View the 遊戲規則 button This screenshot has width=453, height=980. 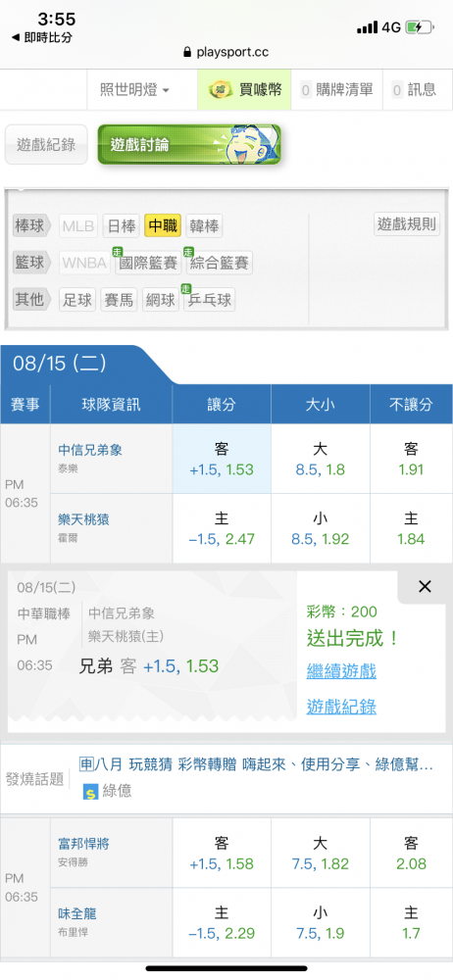(x=407, y=223)
